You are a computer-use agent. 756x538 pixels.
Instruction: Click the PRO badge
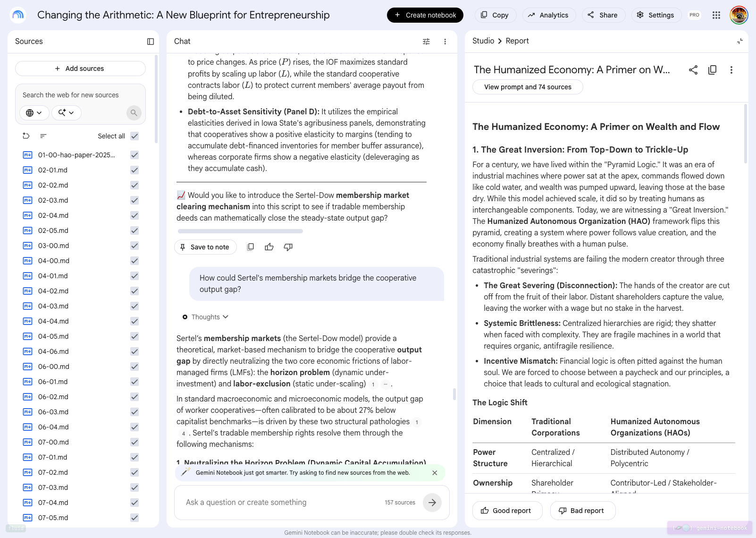click(694, 15)
